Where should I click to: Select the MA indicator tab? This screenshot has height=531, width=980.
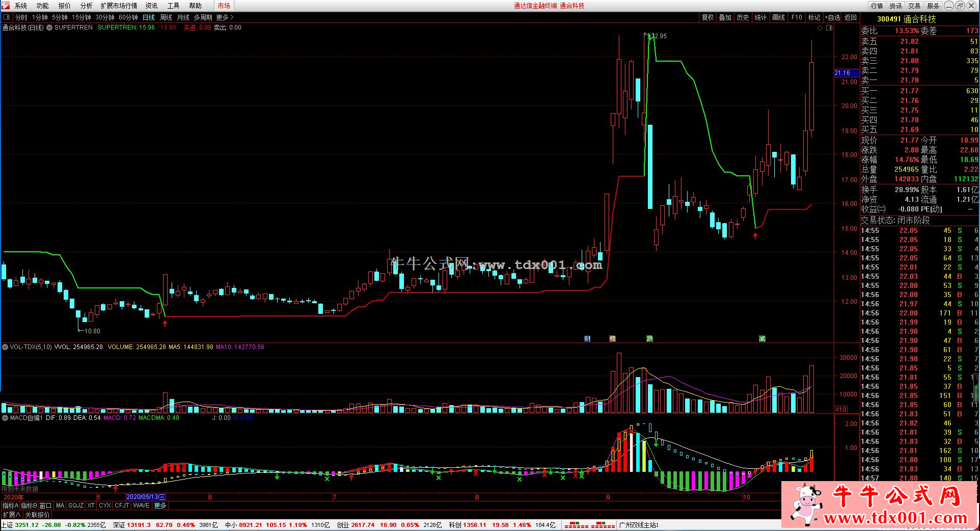(60, 506)
